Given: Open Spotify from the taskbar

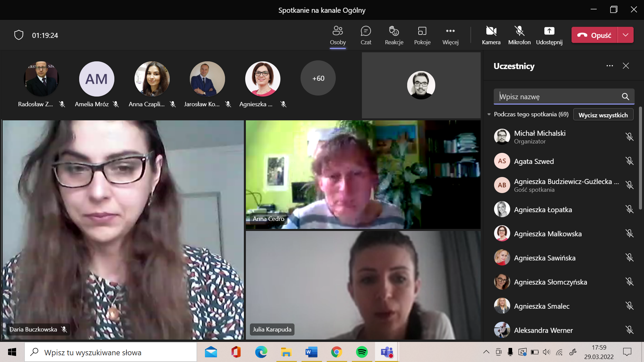Looking at the screenshot, I should 362,352.
